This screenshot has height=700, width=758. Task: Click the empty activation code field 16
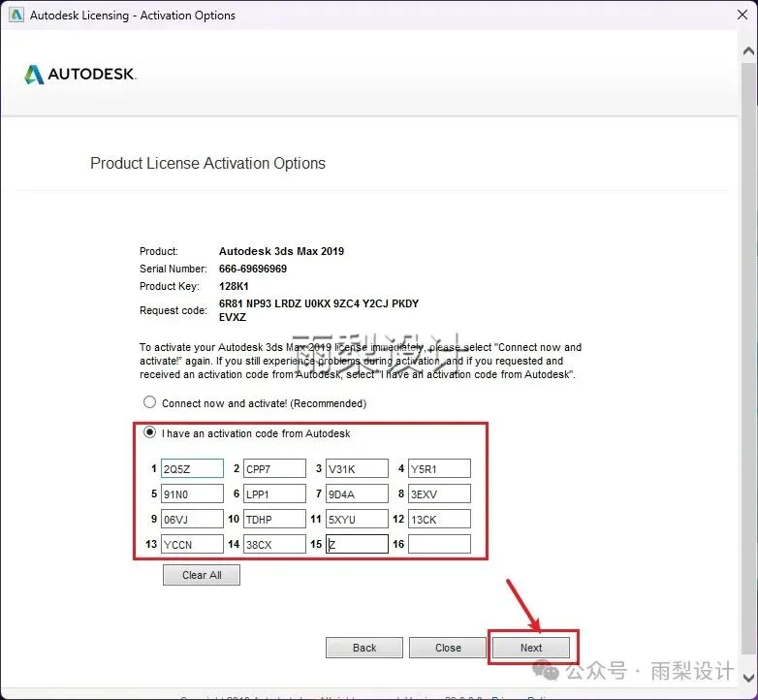(439, 544)
